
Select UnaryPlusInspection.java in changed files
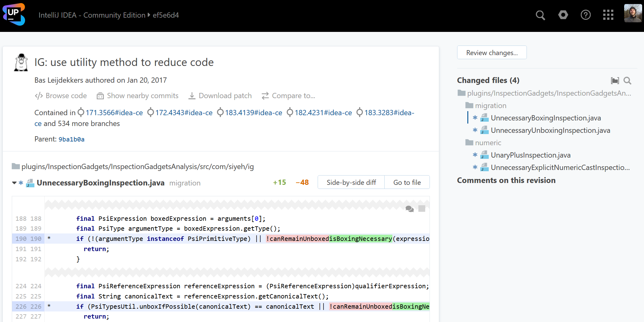point(530,155)
